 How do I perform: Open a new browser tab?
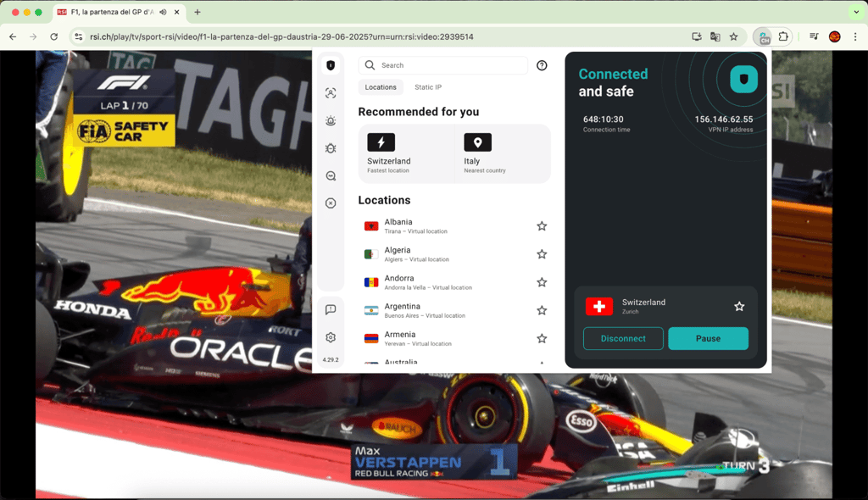click(197, 12)
